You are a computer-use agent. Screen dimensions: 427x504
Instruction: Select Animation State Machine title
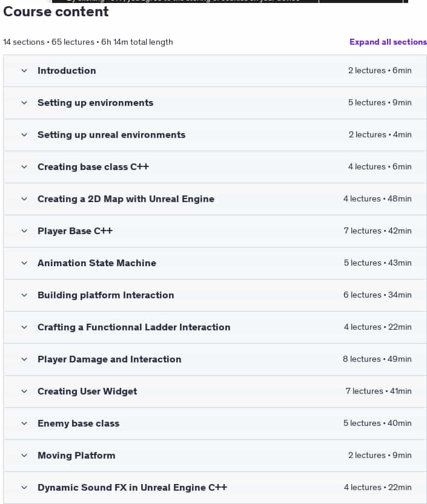click(97, 263)
